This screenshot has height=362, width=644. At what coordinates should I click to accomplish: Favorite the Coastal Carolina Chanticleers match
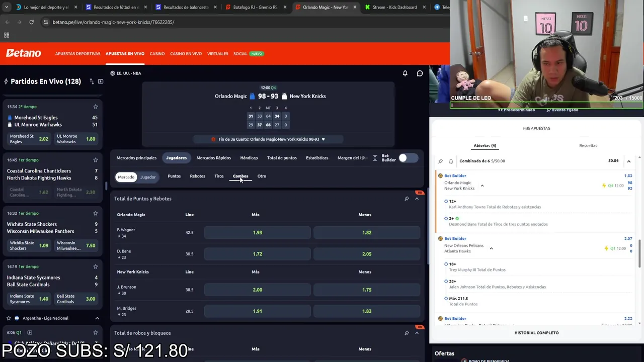95,160
